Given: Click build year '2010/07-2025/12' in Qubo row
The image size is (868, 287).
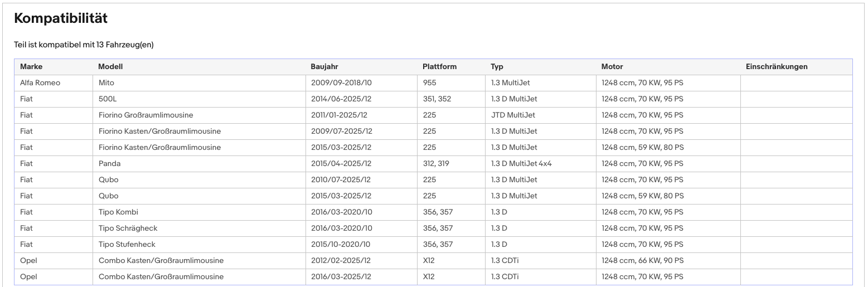Looking at the screenshot, I should 341,179.
